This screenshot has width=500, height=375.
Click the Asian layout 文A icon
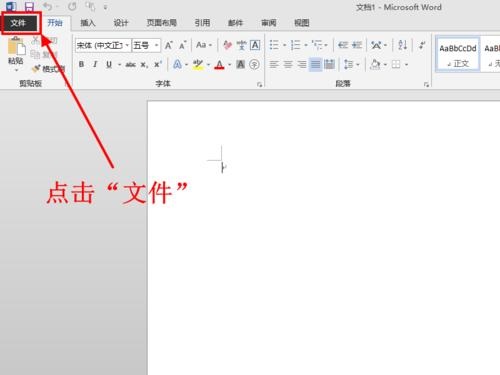pyautogui.click(x=376, y=45)
